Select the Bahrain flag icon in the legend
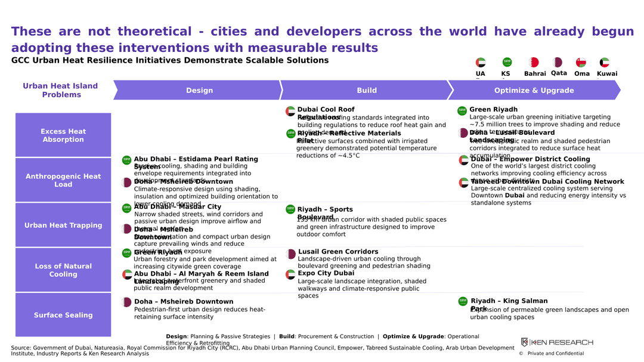The width and height of the screenshot is (644, 362). (x=534, y=63)
